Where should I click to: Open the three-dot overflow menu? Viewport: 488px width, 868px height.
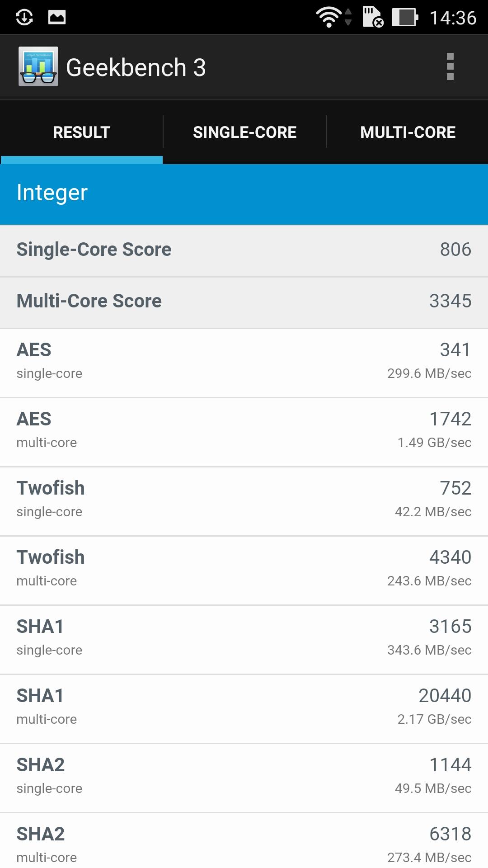pyautogui.click(x=450, y=67)
